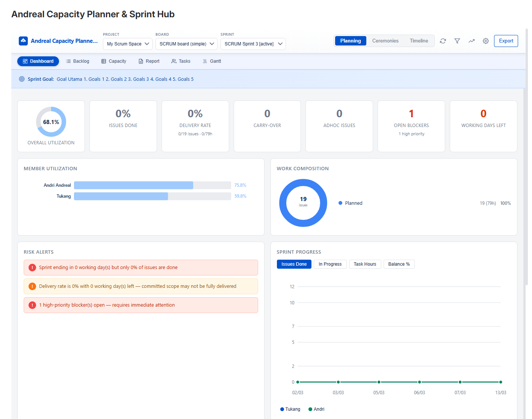Switch to the In Progress view
532x419 pixels.
tap(330, 264)
